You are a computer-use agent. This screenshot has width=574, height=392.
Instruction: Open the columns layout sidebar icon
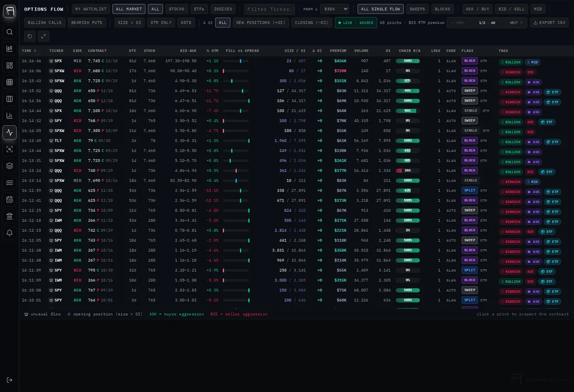click(x=9, y=99)
